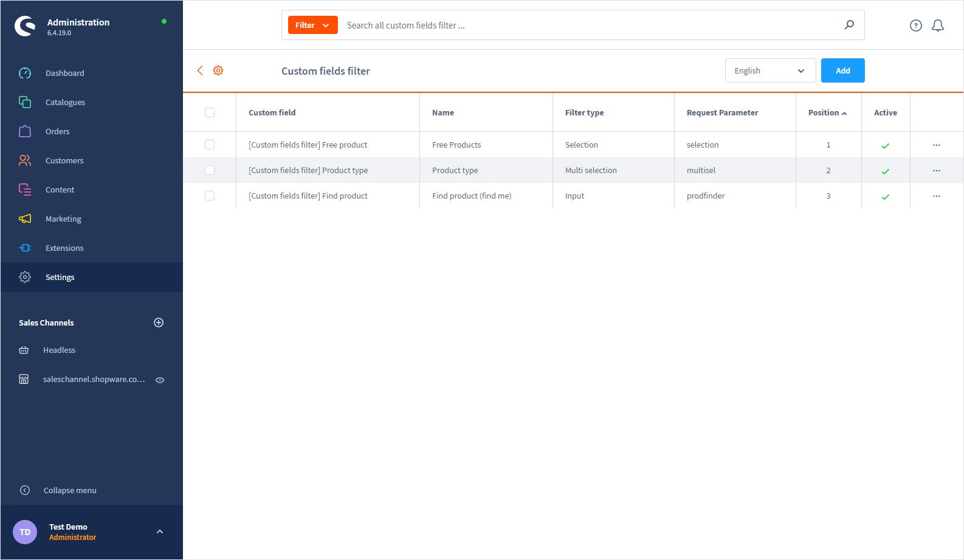The height and width of the screenshot is (560, 964).
Task: Open Settings menu label
Action: [60, 277]
